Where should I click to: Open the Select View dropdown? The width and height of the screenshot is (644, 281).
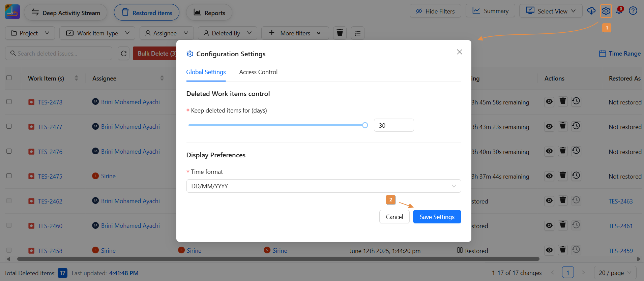[551, 11]
